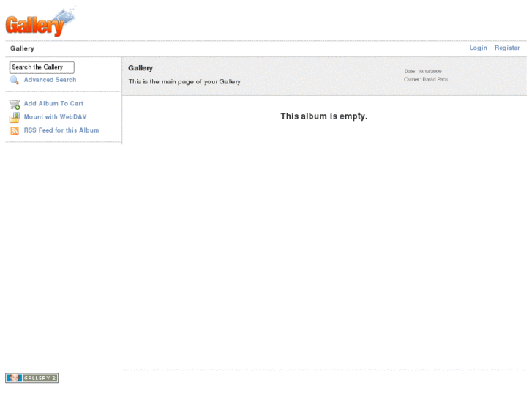Viewport: 532px width, 399px height.
Task: Click the Gallery logo image
Action: coord(40,21)
